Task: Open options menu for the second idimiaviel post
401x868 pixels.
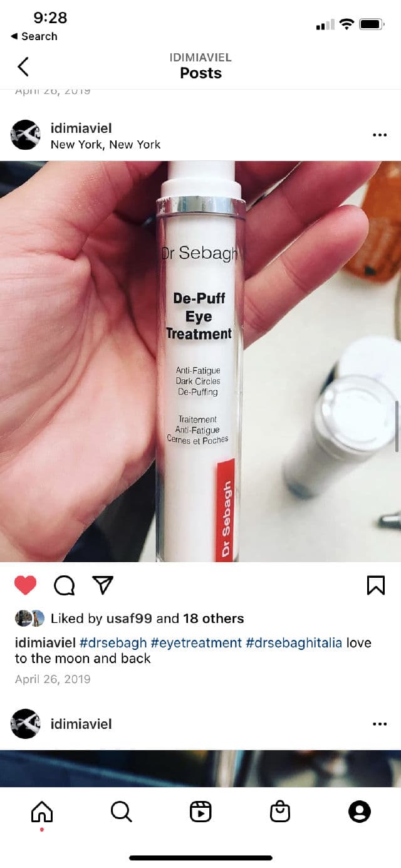Action: pyautogui.click(x=380, y=724)
